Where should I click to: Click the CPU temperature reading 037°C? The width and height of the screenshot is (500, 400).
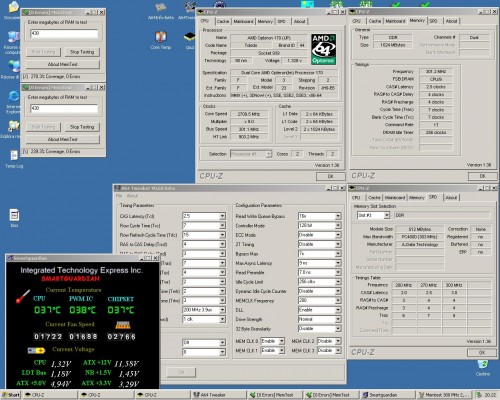click(x=47, y=310)
